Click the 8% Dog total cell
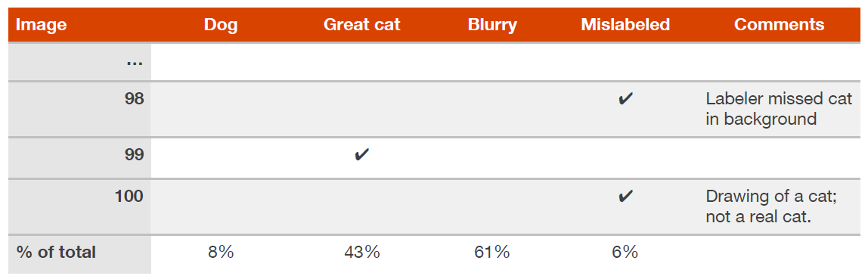Viewport: 868px width, 279px height. coord(220,253)
